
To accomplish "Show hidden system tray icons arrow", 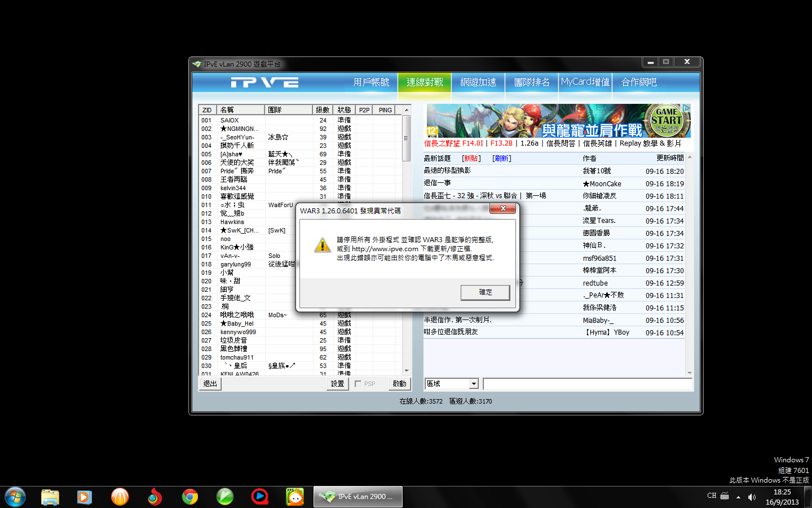I will [738, 497].
